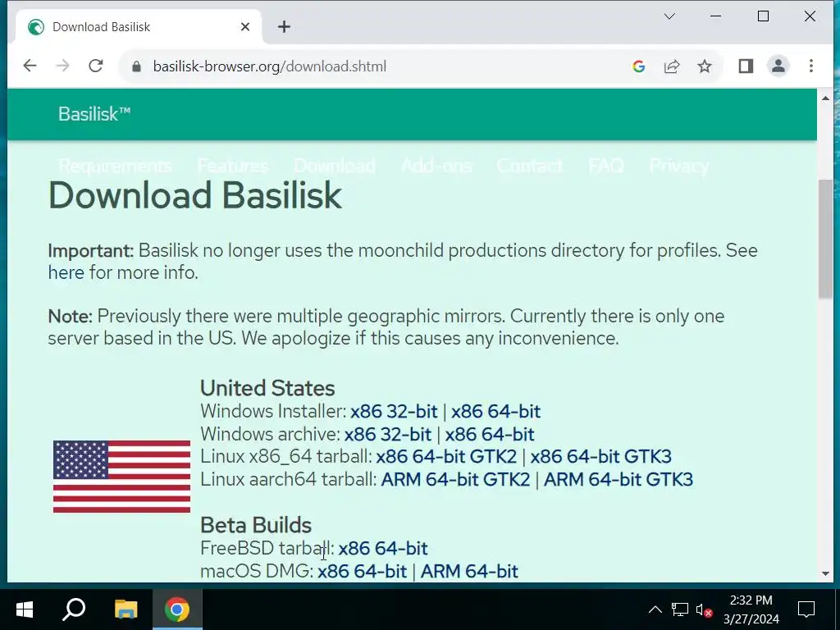Open a new tab with plus button
Image resolution: width=840 pixels, height=630 pixels.
pos(284,27)
